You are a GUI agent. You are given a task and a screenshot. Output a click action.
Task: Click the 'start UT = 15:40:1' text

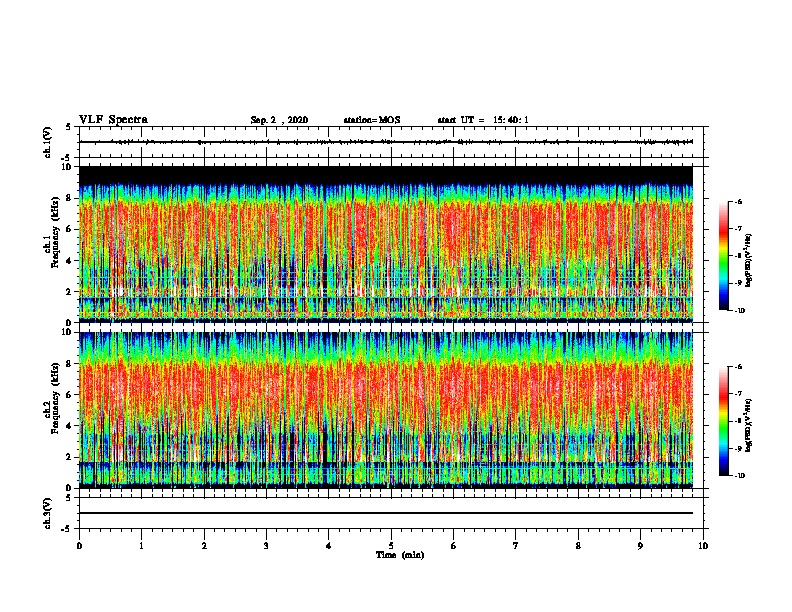(483, 120)
